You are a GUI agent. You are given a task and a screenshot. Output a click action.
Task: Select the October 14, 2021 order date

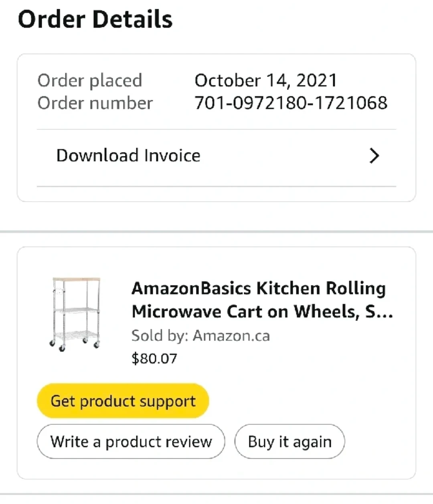[265, 81]
